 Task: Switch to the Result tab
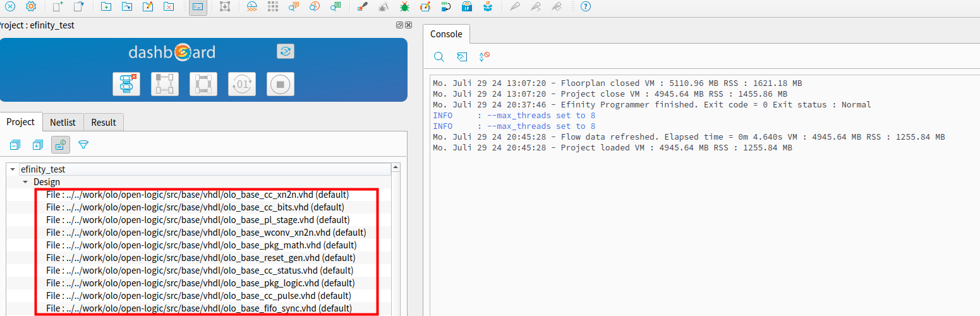click(104, 123)
